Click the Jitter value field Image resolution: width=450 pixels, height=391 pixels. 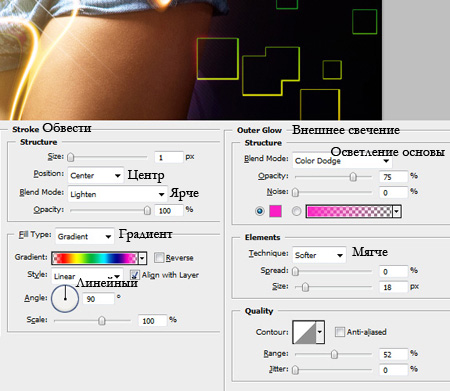[393, 370]
